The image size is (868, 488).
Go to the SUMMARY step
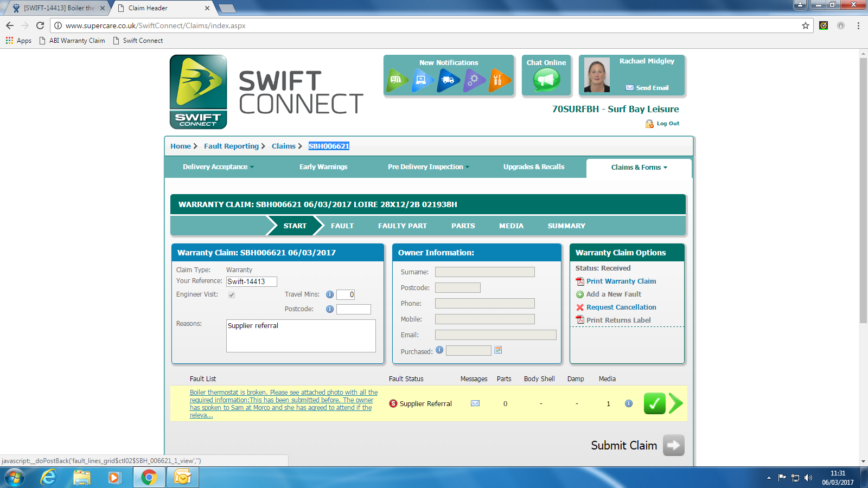point(566,226)
